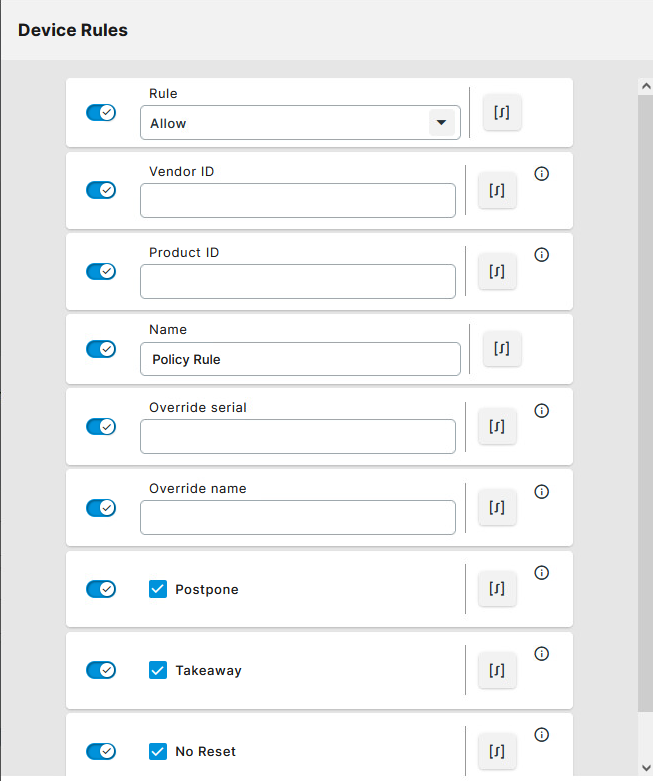The height and width of the screenshot is (781, 653).
Task: Click the variable icon next to Vendor ID
Action: 497,190
